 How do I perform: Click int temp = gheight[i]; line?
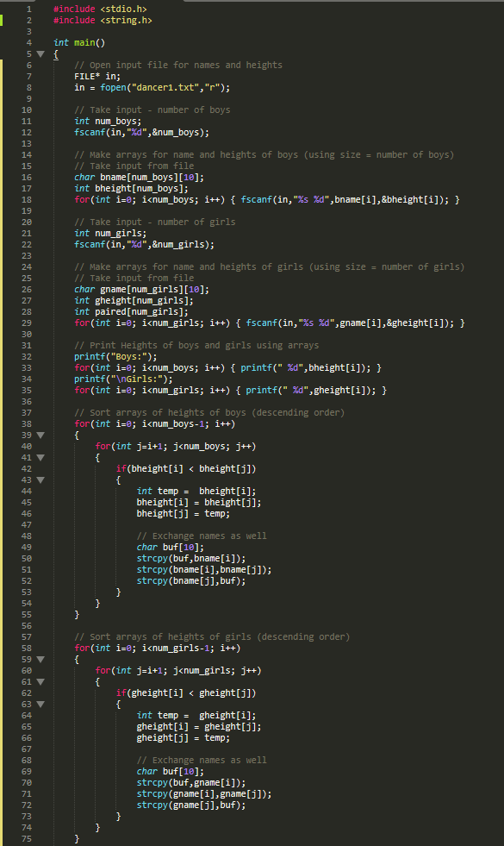pos(196,716)
